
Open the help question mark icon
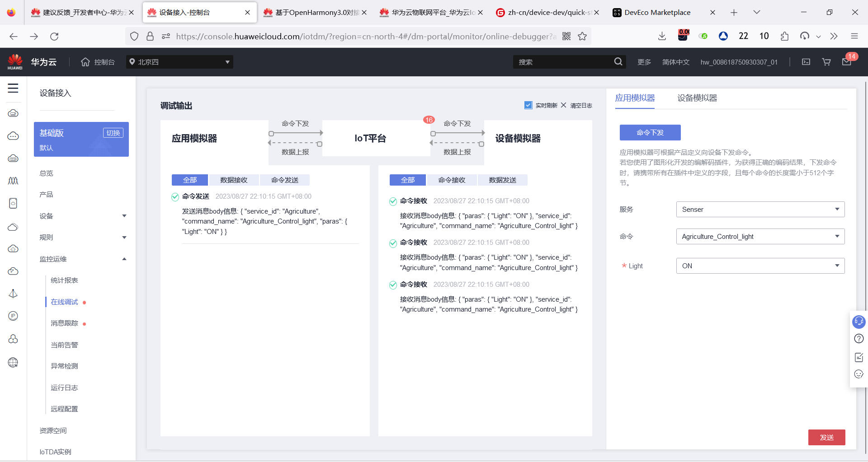coord(859,339)
